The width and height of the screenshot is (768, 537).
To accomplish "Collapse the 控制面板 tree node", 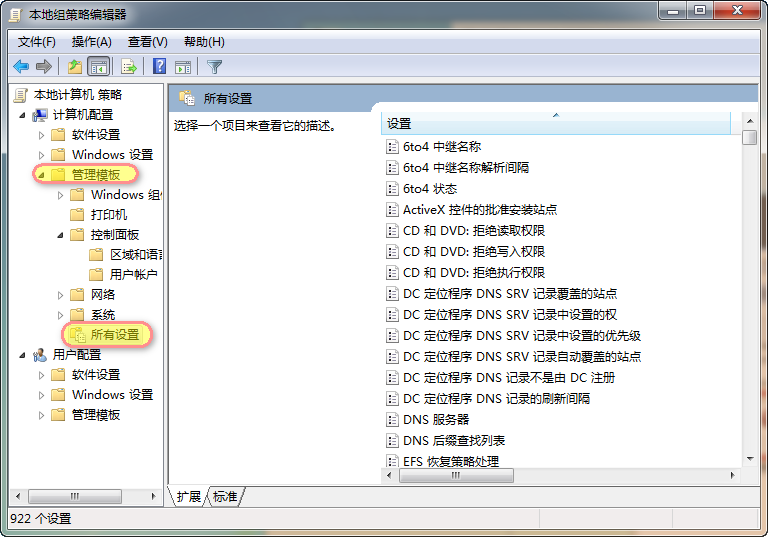I will pyautogui.click(x=61, y=235).
